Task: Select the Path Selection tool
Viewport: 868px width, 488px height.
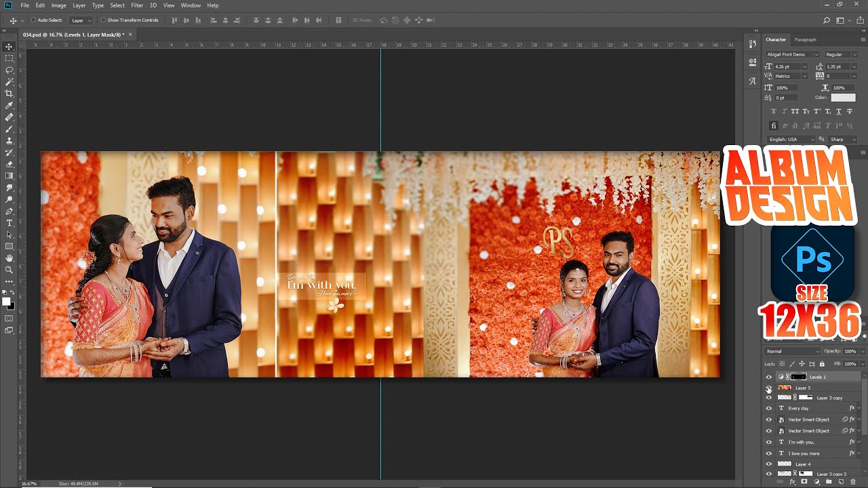Action: [9, 235]
